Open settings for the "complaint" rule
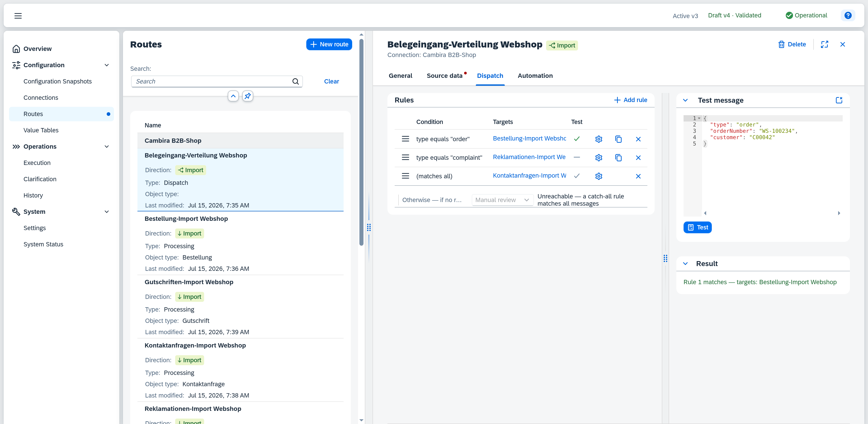The width and height of the screenshot is (868, 424). coord(598,157)
